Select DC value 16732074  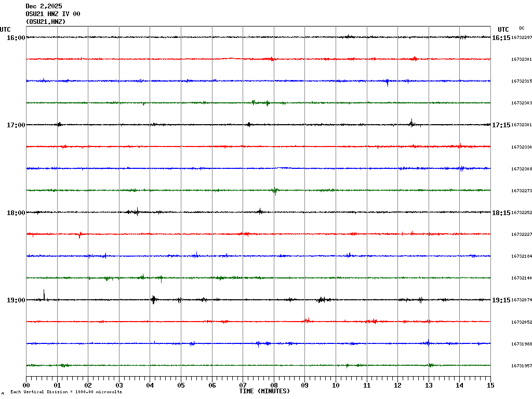(522, 300)
